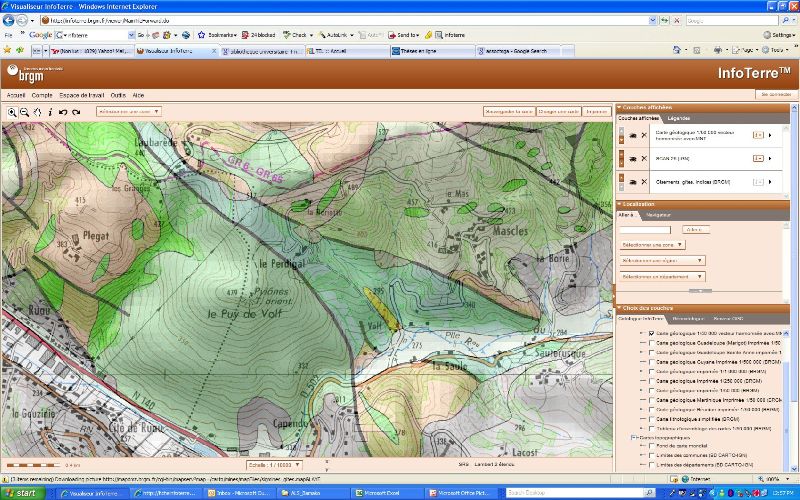Screen dimensions: 800x500
Task: Open the Outils menu
Action: coord(118,94)
